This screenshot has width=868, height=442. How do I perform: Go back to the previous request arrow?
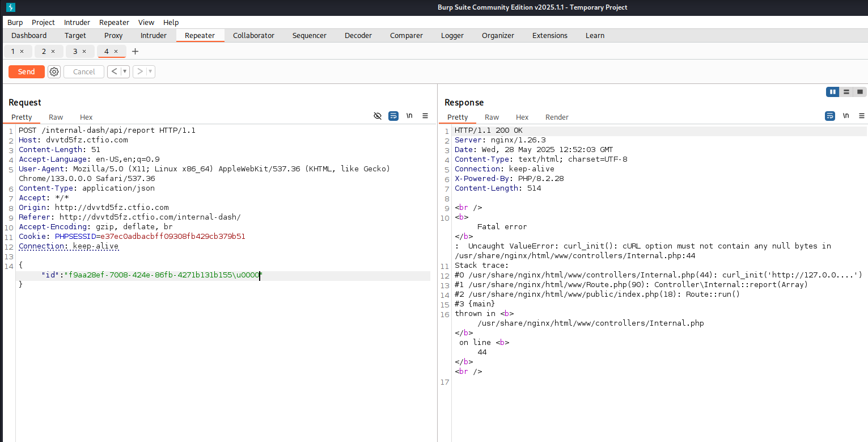tap(114, 71)
